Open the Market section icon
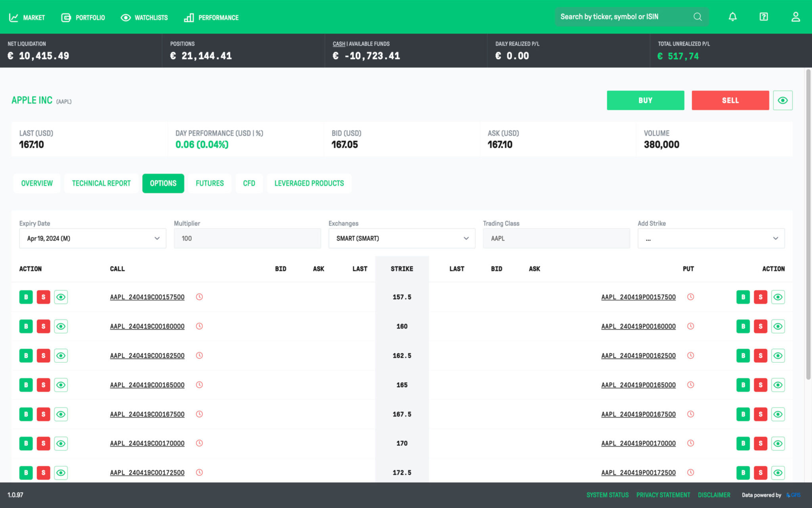This screenshot has width=812, height=508. click(x=13, y=17)
